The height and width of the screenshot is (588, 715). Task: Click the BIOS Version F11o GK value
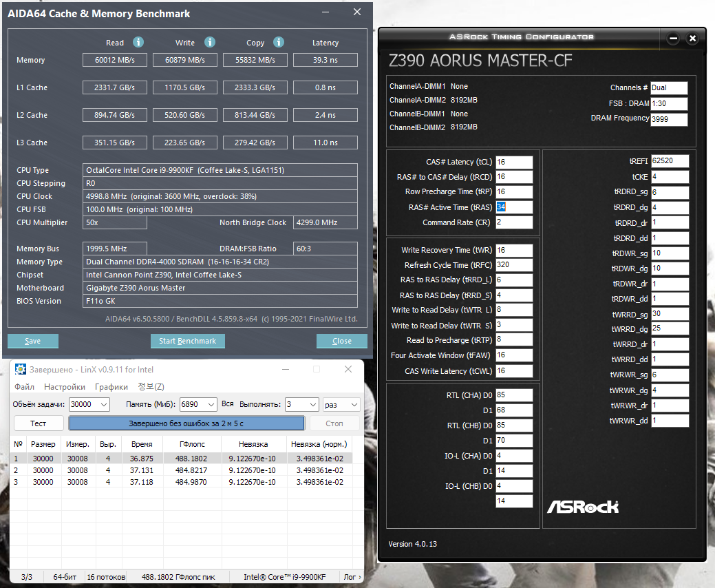tap(220, 301)
